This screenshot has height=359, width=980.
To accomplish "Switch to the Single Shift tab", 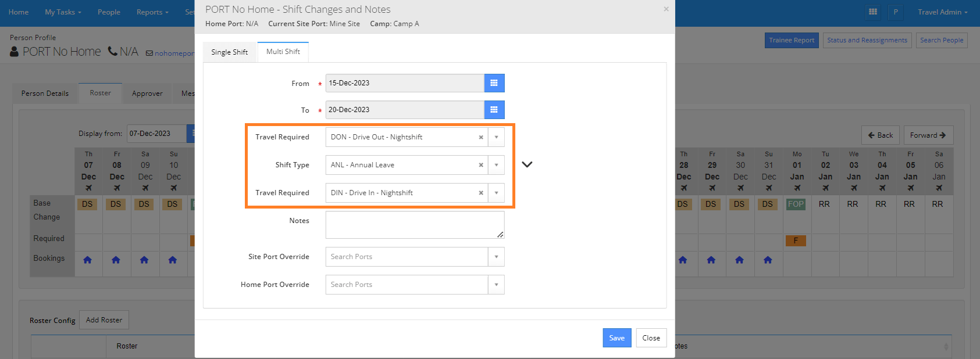I will coord(229,52).
